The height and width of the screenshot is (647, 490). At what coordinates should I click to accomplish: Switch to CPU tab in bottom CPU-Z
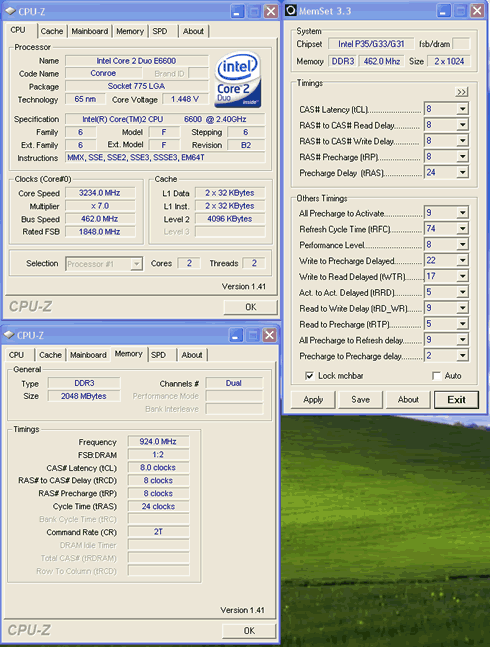(x=16, y=355)
